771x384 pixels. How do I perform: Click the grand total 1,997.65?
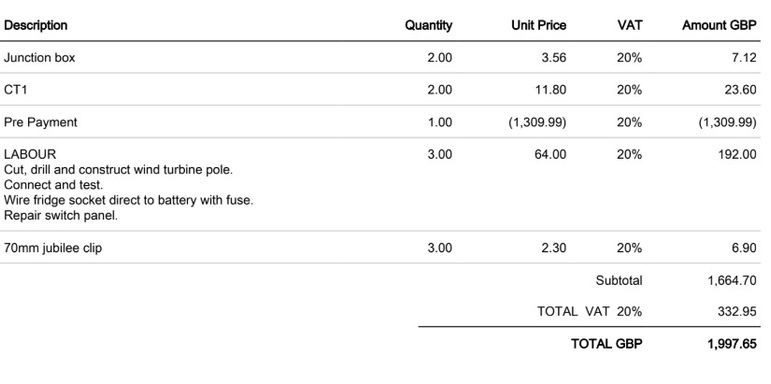click(x=732, y=344)
